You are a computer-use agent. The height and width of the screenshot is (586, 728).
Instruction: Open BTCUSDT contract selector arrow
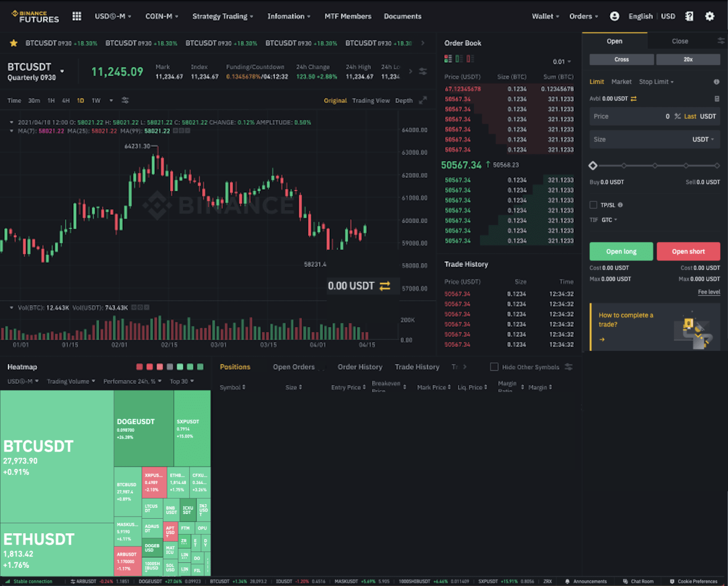[62, 71]
